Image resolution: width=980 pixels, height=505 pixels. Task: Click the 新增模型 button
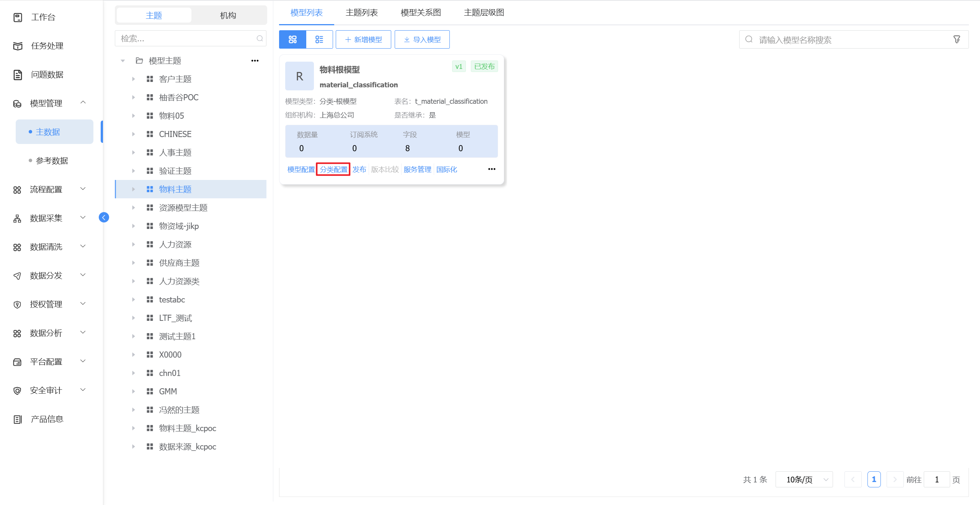[x=363, y=39]
